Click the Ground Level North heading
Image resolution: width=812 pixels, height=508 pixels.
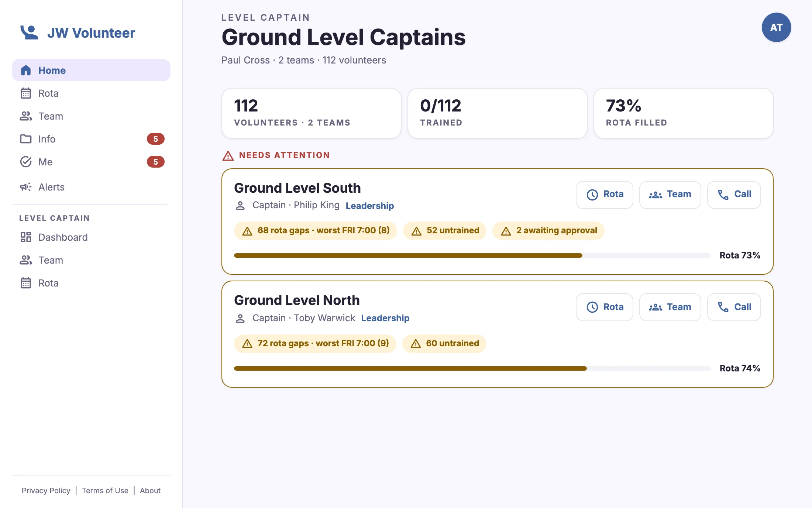click(x=297, y=300)
